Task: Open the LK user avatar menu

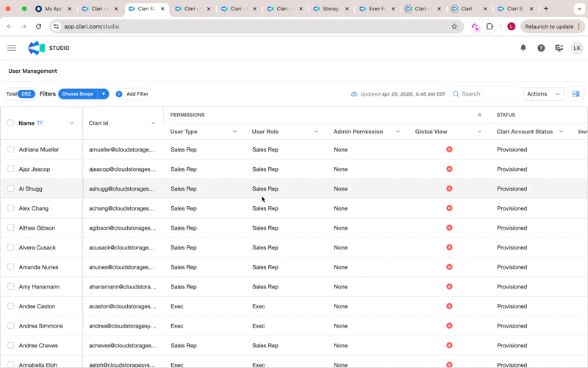Action: (x=577, y=48)
